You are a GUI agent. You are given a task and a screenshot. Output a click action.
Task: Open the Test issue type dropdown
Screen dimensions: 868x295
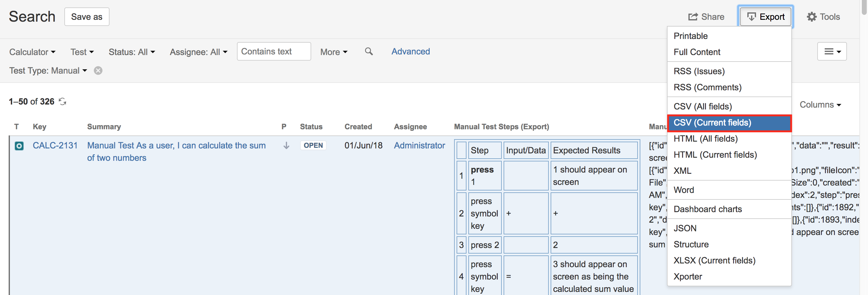[82, 52]
